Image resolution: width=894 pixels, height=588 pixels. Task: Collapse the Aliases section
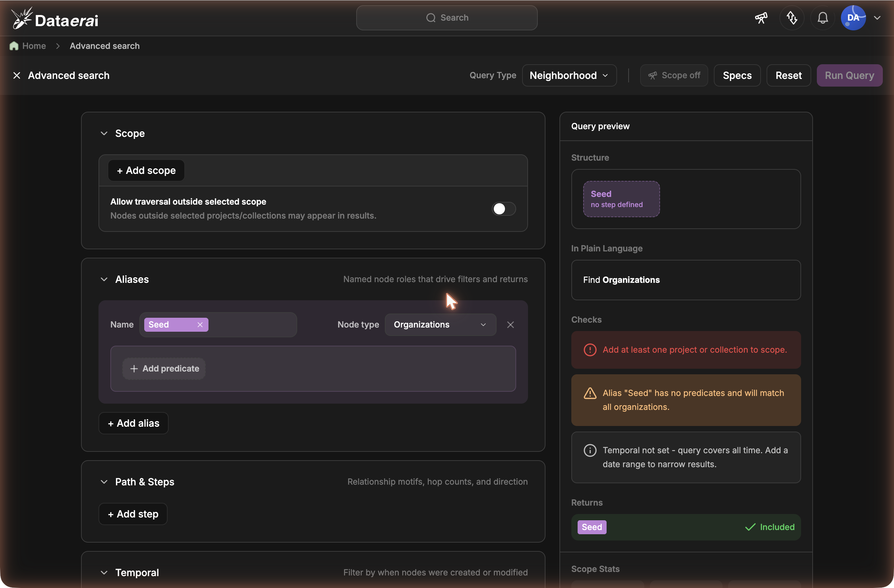104,279
